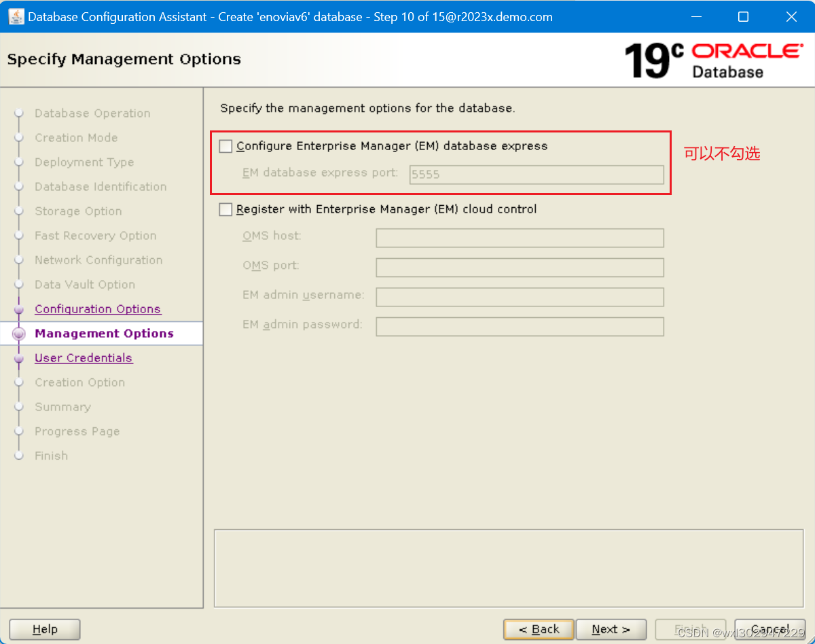
Task: Click the Data Vault Option step label
Action: point(85,285)
